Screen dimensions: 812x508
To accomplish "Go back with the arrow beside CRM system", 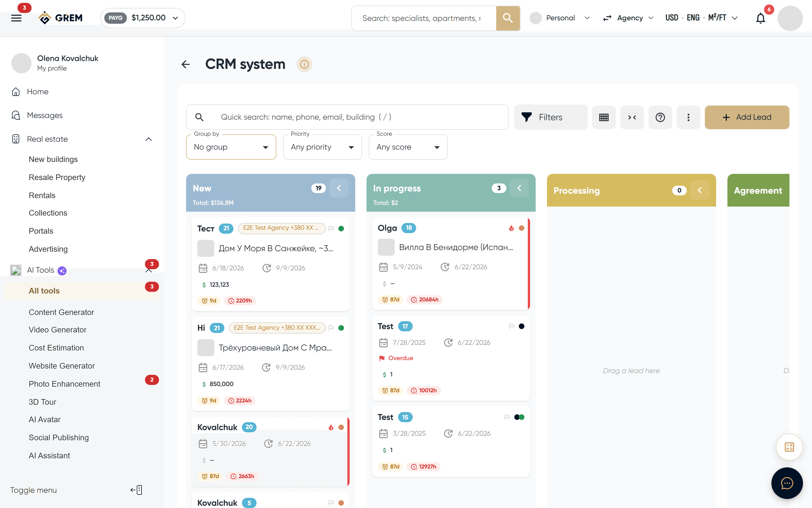I will click(x=186, y=64).
